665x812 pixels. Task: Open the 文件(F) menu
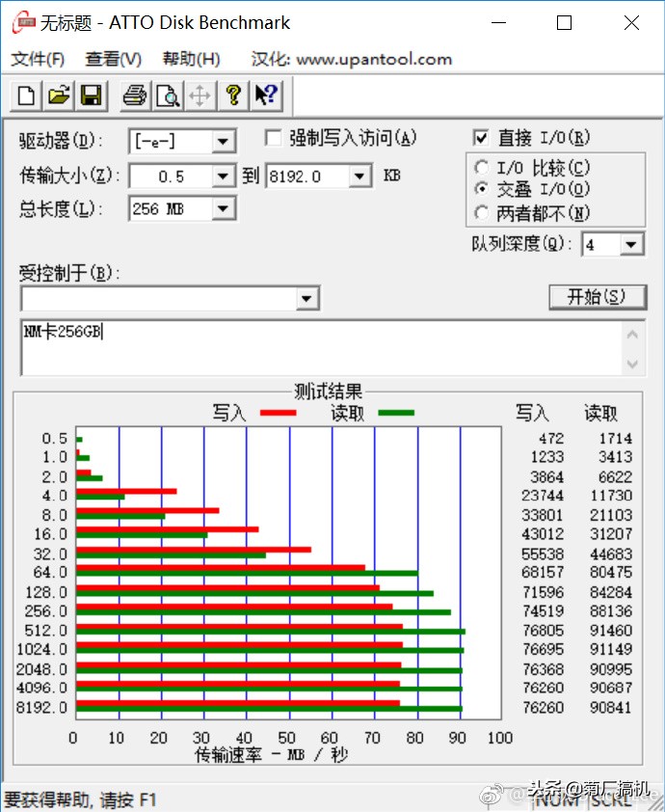tap(38, 59)
